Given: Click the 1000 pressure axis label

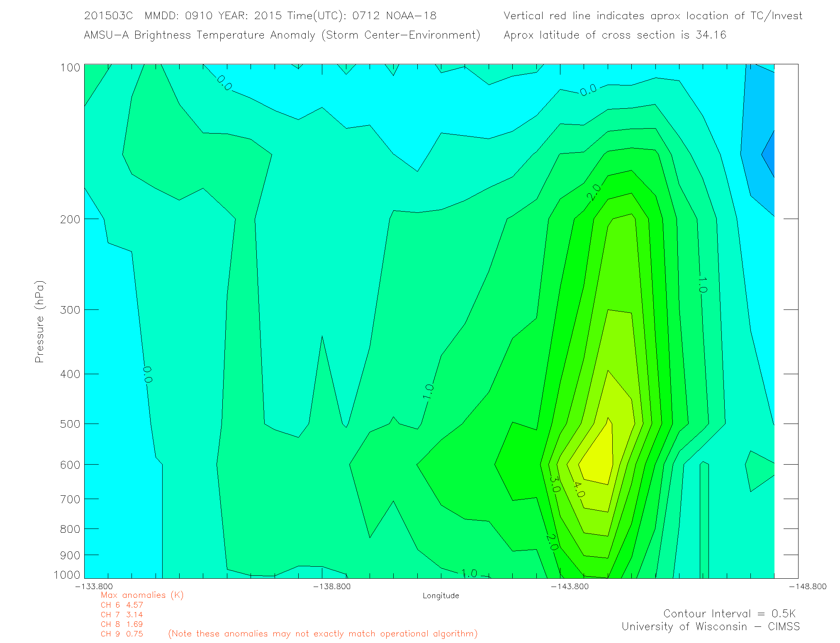Looking at the screenshot, I should 67,575.
